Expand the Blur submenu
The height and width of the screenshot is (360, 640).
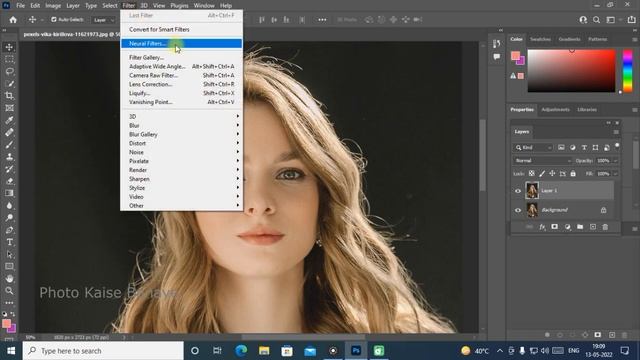click(x=181, y=125)
